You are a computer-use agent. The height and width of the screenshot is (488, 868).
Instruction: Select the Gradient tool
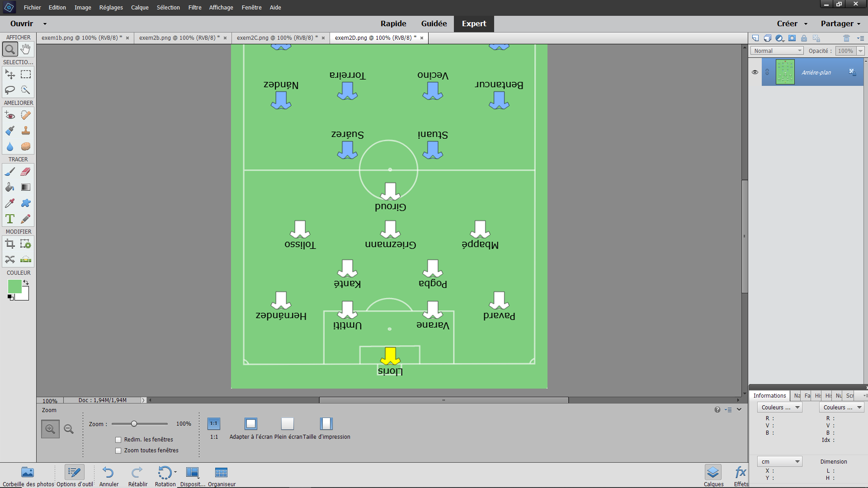pyautogui.click(x=26, y=187)
